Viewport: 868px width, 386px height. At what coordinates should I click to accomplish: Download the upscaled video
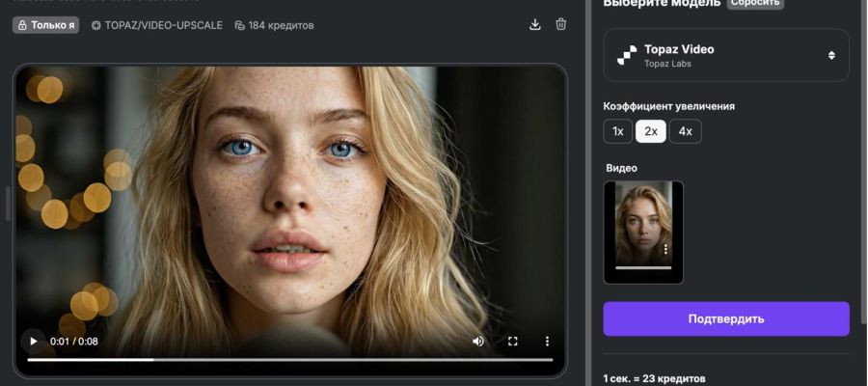coord(534,25)
